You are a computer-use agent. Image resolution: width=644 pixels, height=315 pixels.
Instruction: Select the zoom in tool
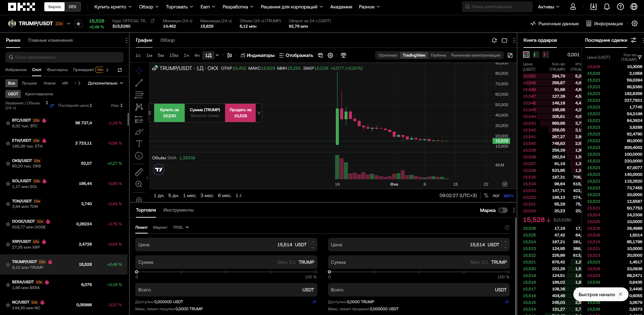click(139, 184)
